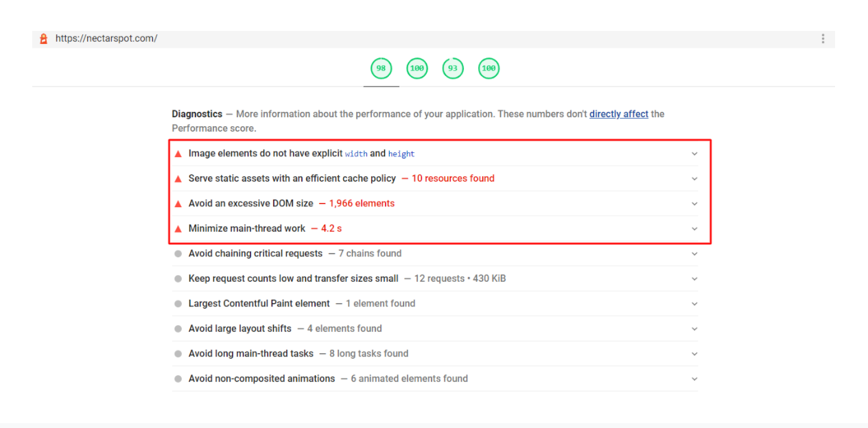This screenshot has height=428, width=868.
Task: Click the nectarspot.com URL text
Action: 106,38
